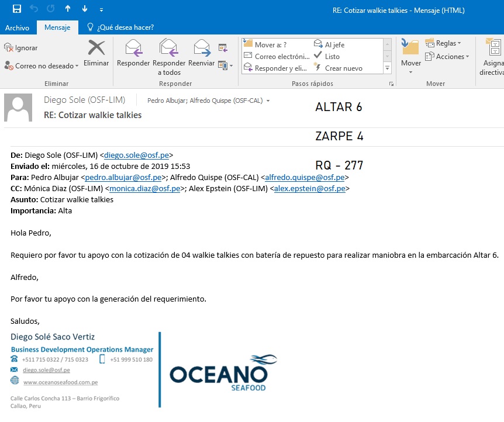Go to next item with down arrow
Screen dimensions: 504x422
(x=85, y=9)
